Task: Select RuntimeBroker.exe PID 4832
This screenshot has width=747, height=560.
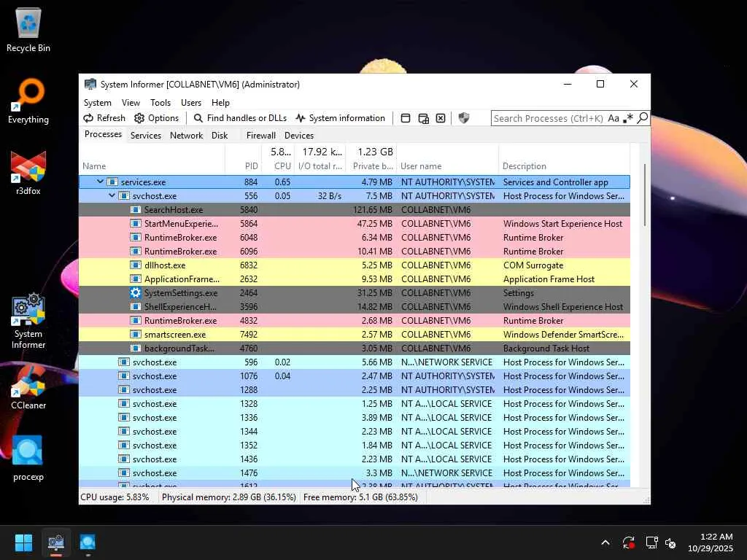Action: pyautogui.click(x=355, y=320)
